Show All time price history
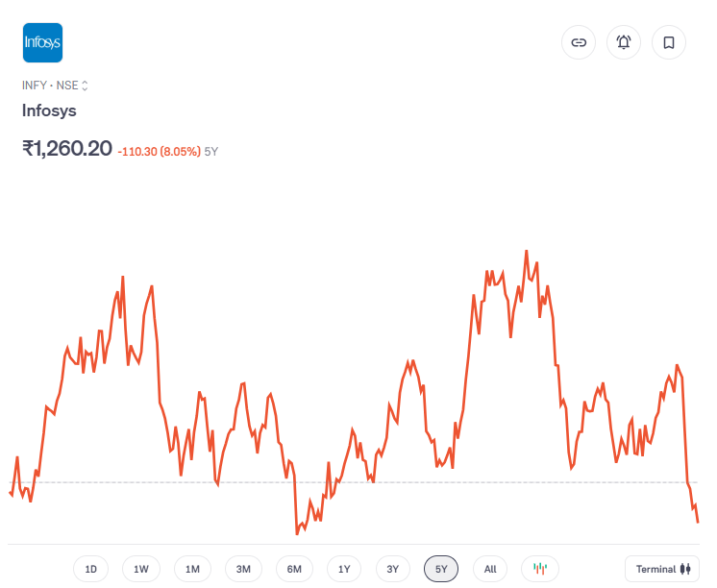The image size is (717, 588). (490, 569)
